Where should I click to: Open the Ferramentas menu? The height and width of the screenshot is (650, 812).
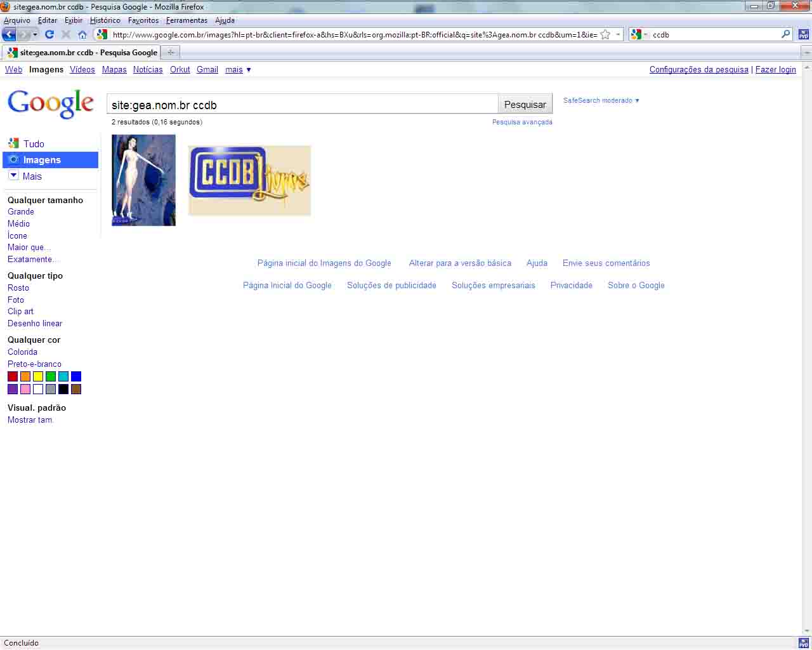(187, 20)
